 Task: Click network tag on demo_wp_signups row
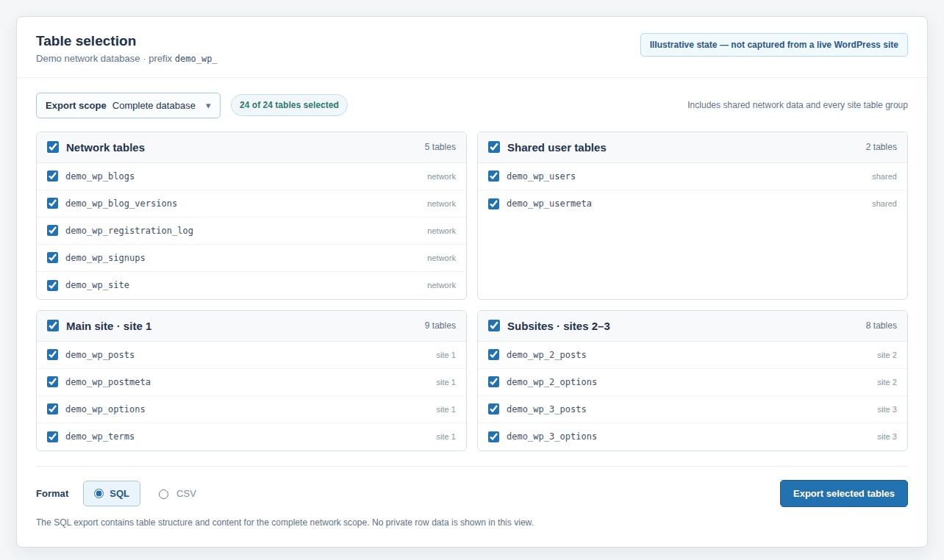pos(441,258)
